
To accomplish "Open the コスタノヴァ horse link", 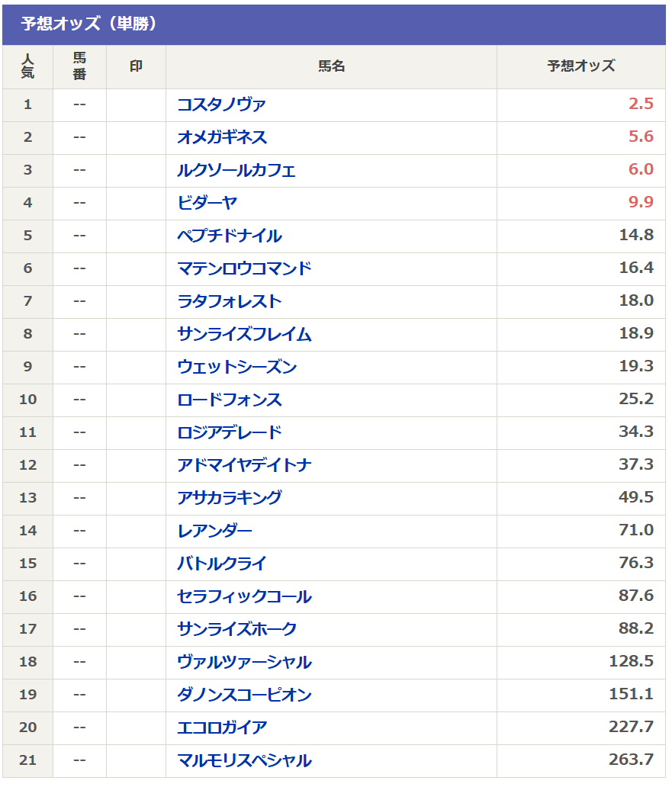I will 221,104.
